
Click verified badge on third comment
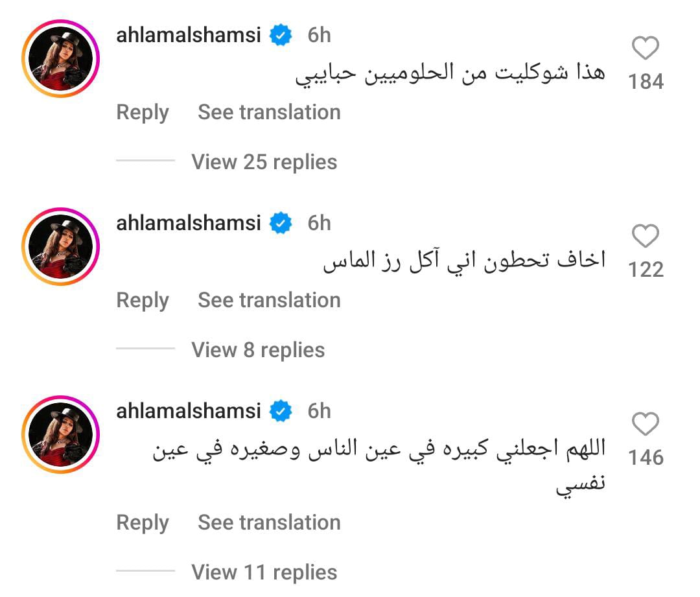(x=281, y=412)
